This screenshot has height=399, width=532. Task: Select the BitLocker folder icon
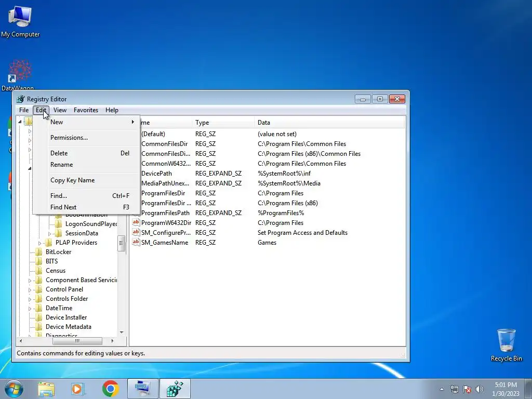39,252
